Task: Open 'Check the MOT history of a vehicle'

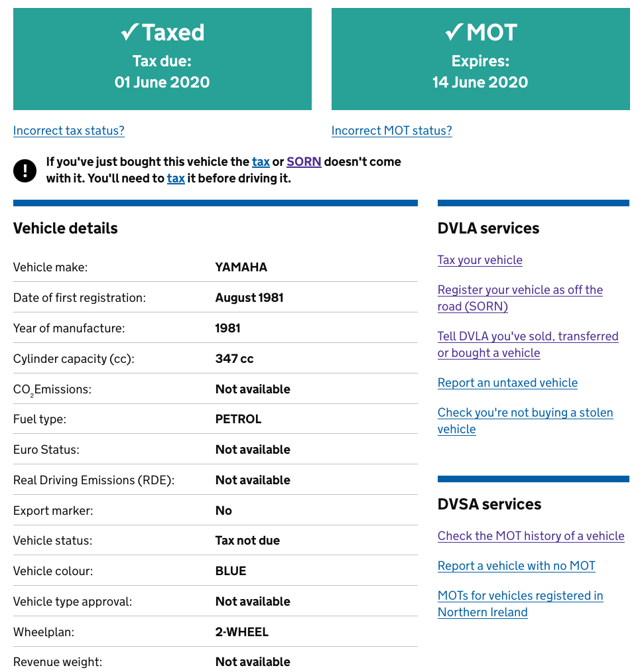Action: pos(531,536)
